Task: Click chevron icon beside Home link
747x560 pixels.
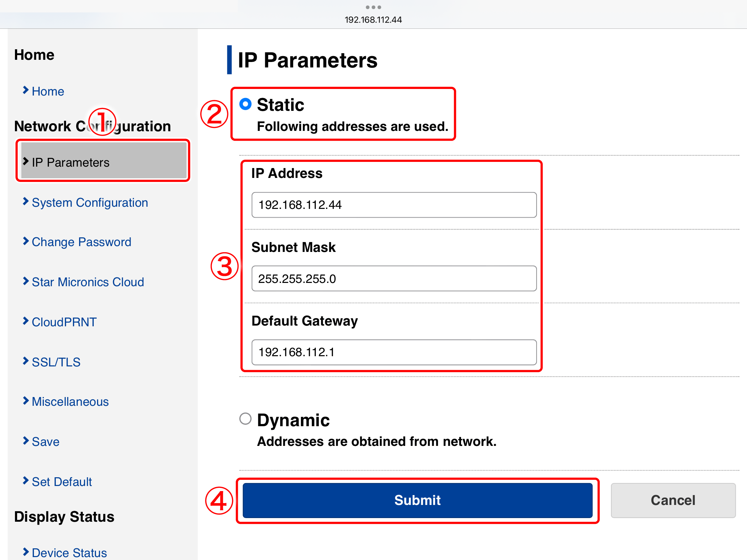Action: click(26, 90)
